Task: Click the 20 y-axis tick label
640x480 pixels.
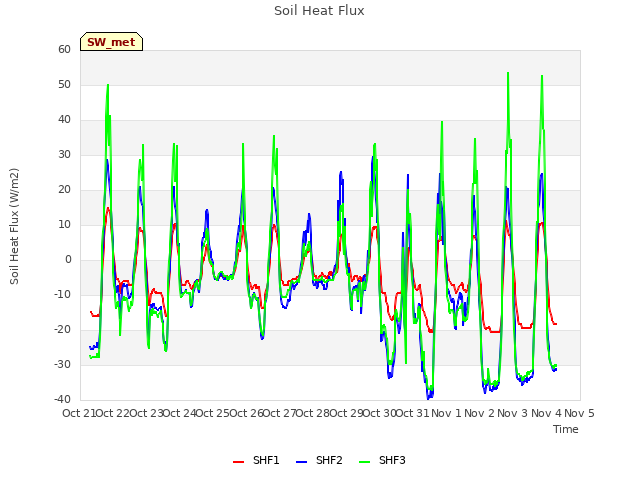Action: tap(64, 190)
